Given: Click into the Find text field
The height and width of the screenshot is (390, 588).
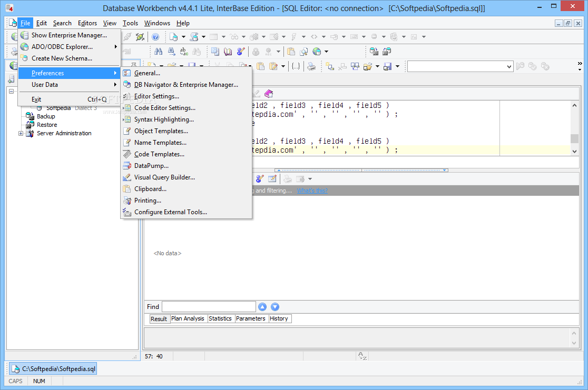Looking at the screenshot, I should [208, 307].
